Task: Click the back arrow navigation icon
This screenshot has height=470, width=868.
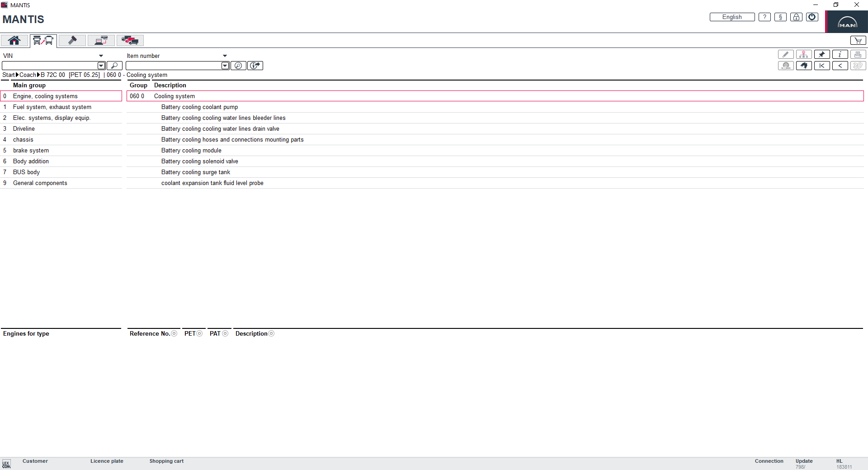Action: [840, 66]
